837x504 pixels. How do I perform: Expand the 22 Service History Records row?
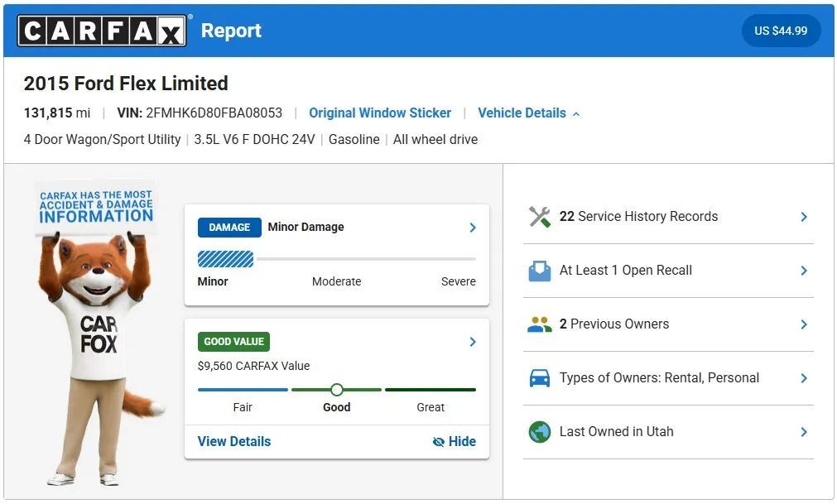pyautogui.click(x=668, y=217)
